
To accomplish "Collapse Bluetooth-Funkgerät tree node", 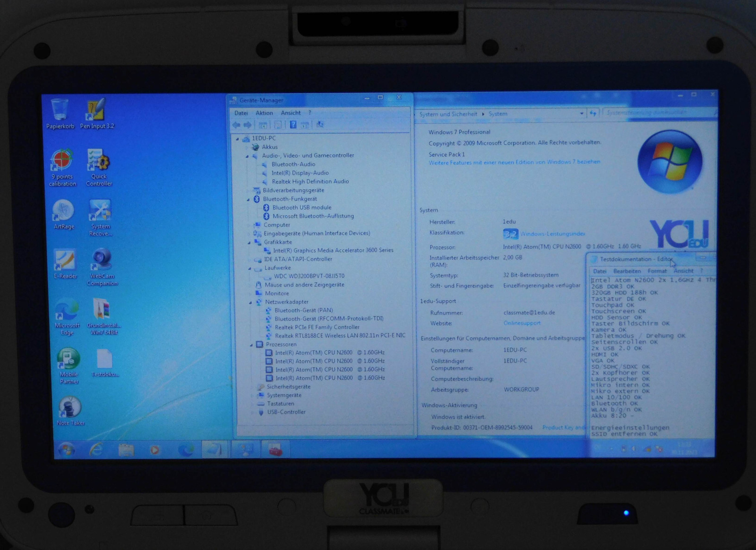I will (248, 200).
